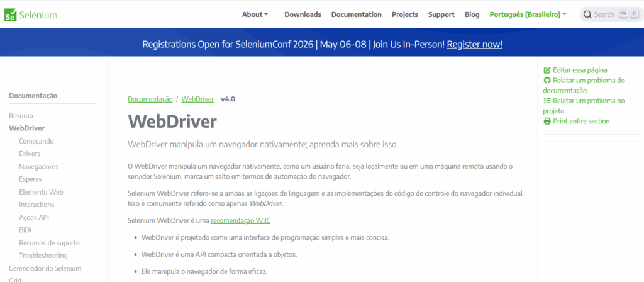Click the edit icon beside Editar essa página
The height and width of the screenshot is (282, 644).
click(x=547, y=70)
